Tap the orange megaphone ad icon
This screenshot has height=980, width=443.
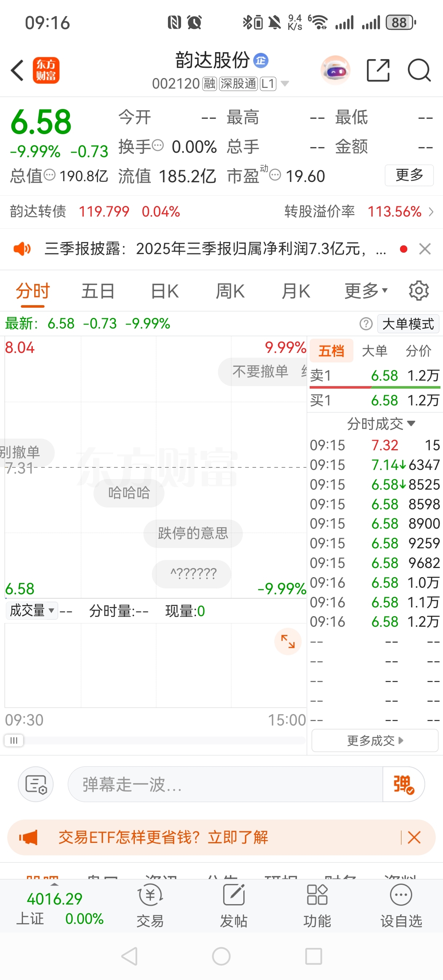(x=28, y=837)
